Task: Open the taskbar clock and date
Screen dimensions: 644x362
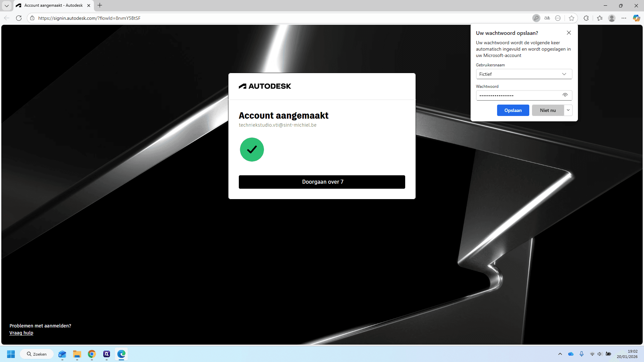Action: (x=627, y=354)
